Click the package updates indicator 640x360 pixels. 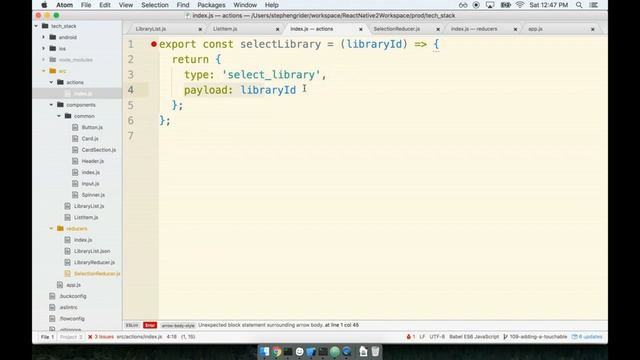tap(587, 337)
